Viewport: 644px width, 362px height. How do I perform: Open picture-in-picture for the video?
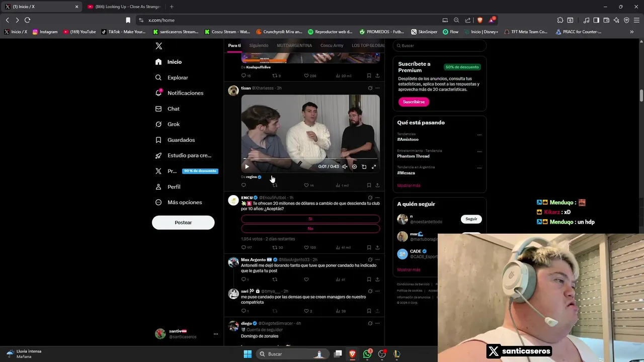364,166
